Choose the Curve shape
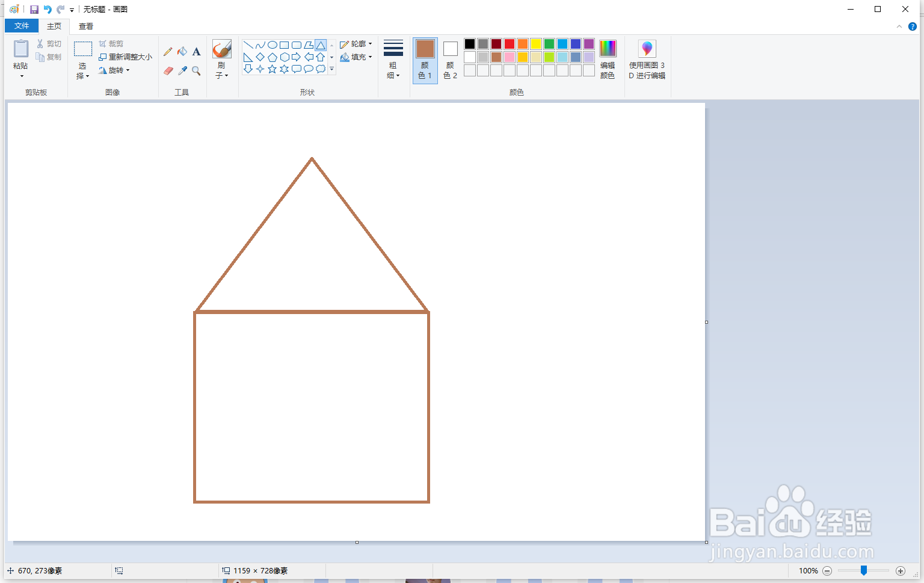This screenshot has width=924, height=583. tap(260, 45)
